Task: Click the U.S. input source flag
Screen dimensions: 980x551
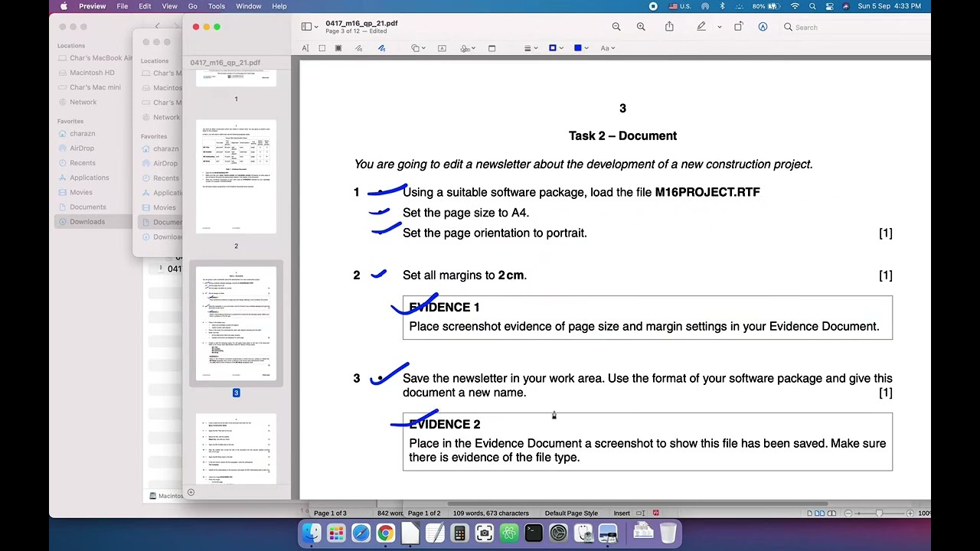Action: (679, 6)
